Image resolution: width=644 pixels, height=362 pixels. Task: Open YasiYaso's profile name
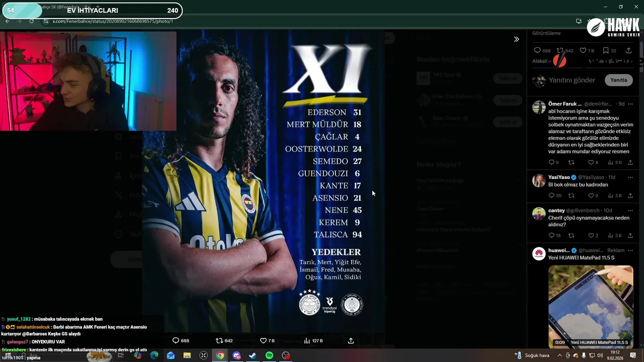559,177
